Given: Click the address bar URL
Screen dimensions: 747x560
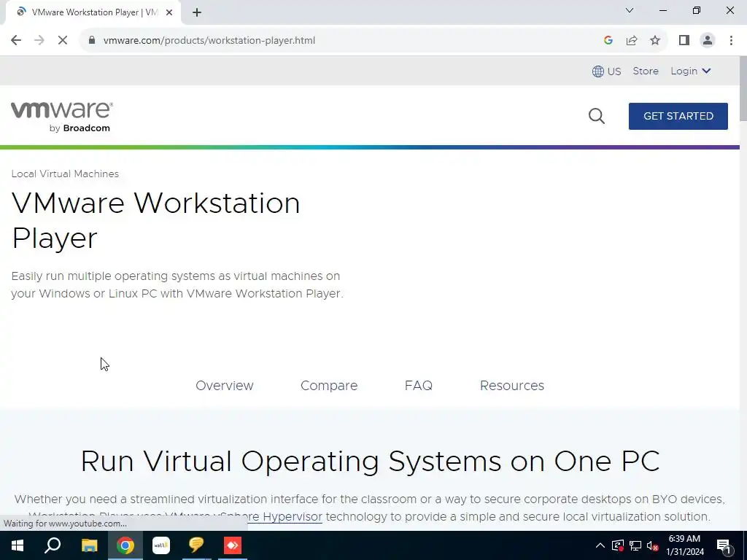Looking at the screenshot, I should click(x=209, y=41).
